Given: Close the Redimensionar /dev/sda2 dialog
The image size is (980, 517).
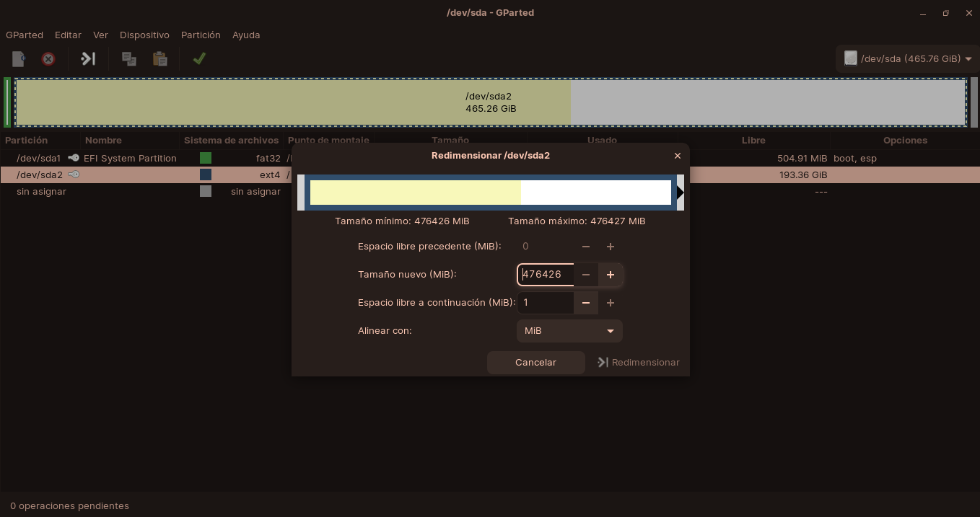Looking at the screenshot, I should 677,156.
